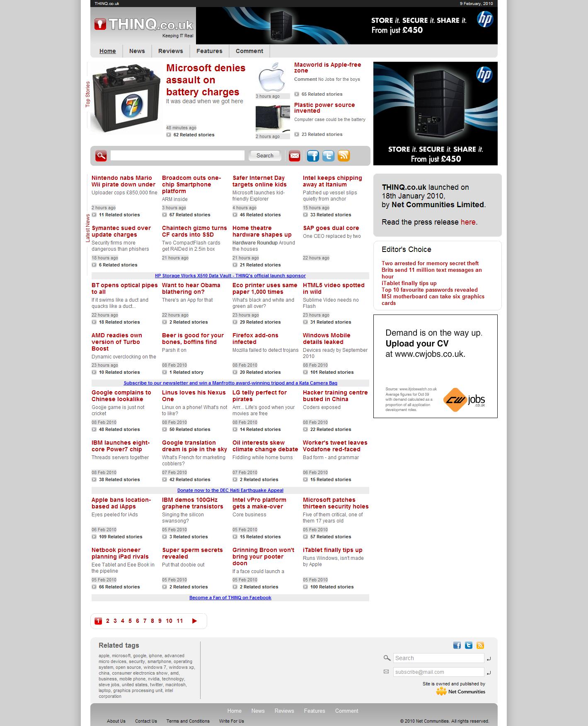Click the HP logo in the top banner

[x=484, y=19]
